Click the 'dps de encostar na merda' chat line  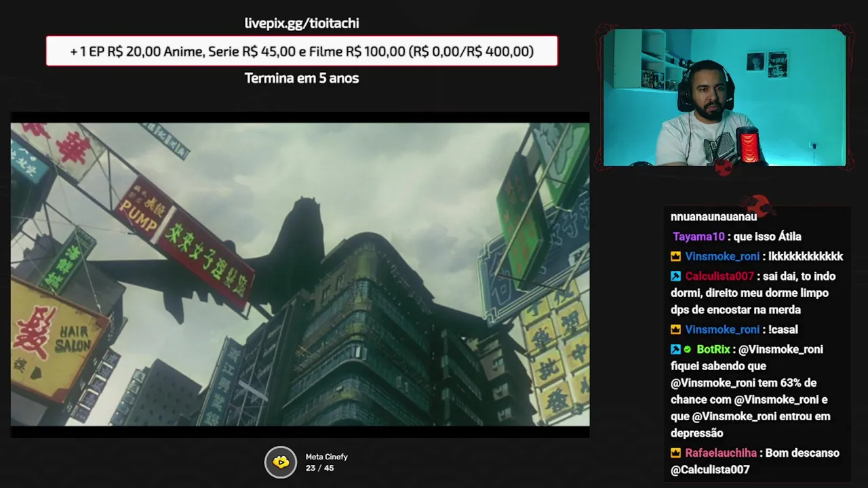tap(736, 310)
